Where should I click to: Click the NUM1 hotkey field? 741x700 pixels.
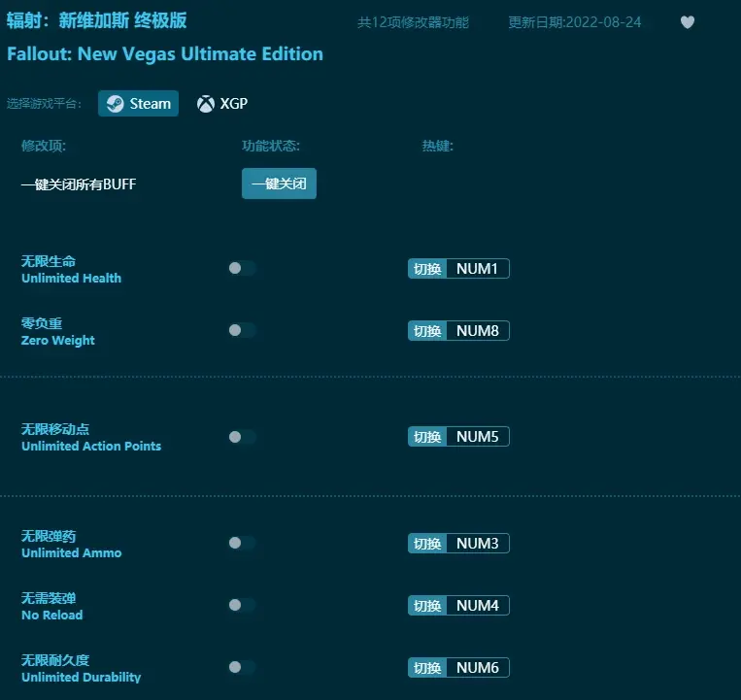click(477, 269)
